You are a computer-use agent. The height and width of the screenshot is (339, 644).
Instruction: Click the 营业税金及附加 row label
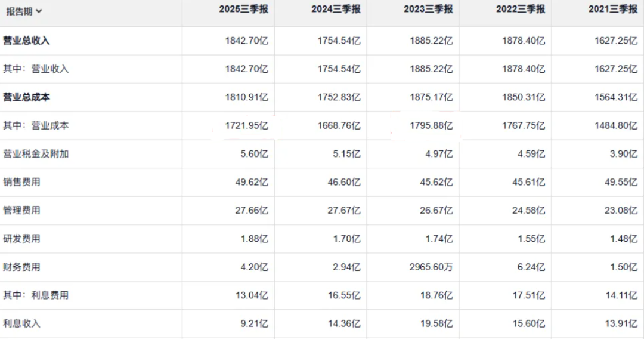click(x=36, y=154)
